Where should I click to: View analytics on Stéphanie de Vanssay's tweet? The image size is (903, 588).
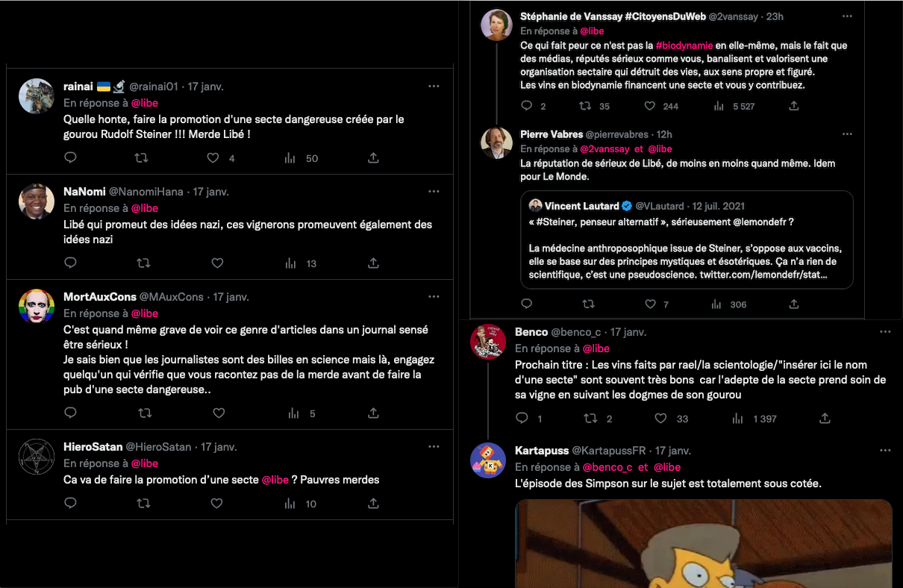[719, 106]
